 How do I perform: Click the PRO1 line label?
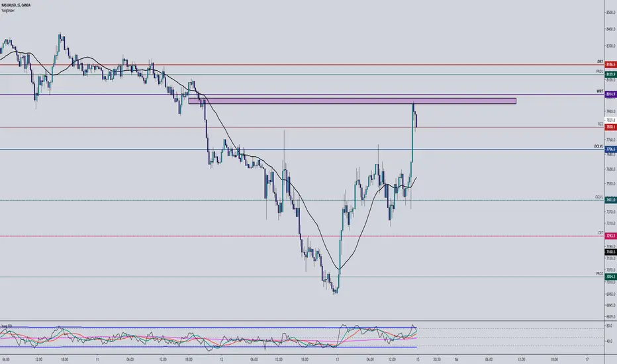[x=599, y=71]
